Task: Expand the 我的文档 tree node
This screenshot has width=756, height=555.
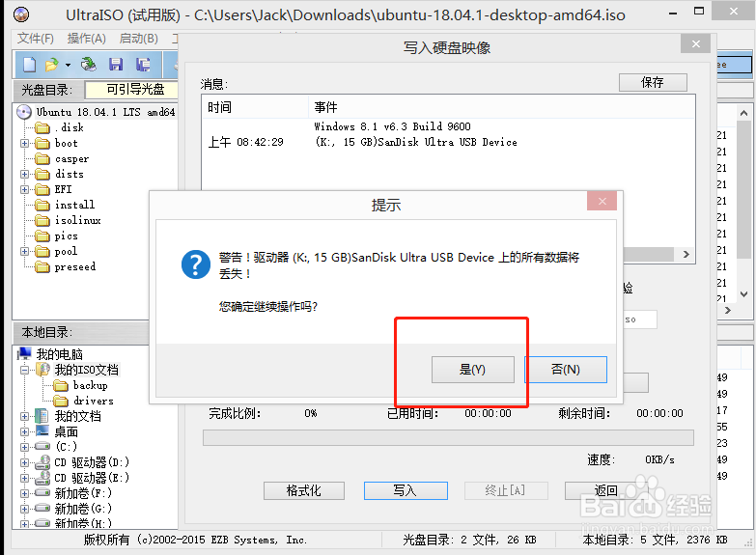Action: [x=24, y=416]
